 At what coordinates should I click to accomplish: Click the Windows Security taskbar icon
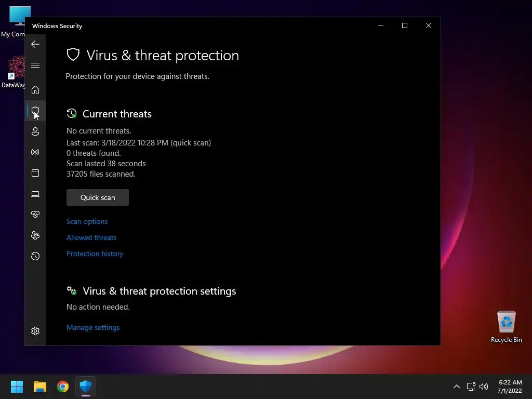[86, 387]
